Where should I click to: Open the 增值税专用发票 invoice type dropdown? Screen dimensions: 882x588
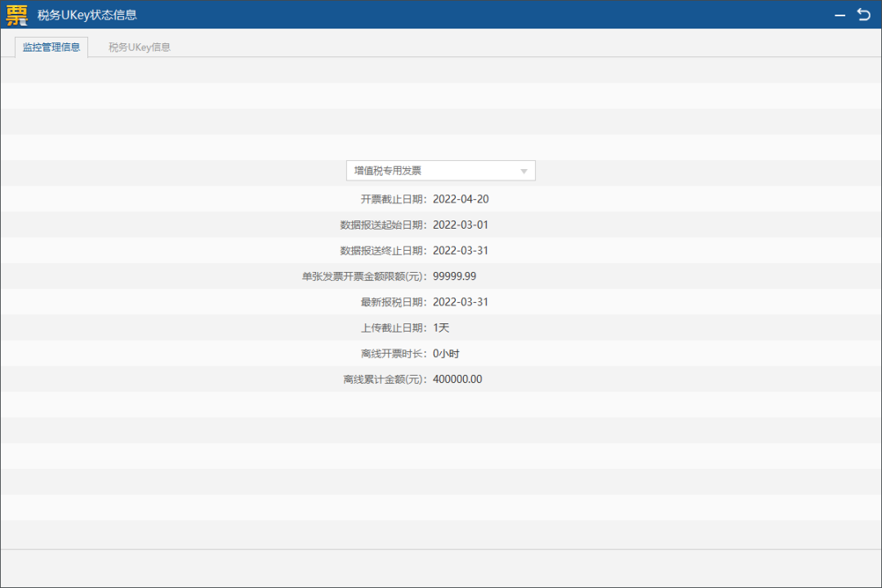coord(440,171)
